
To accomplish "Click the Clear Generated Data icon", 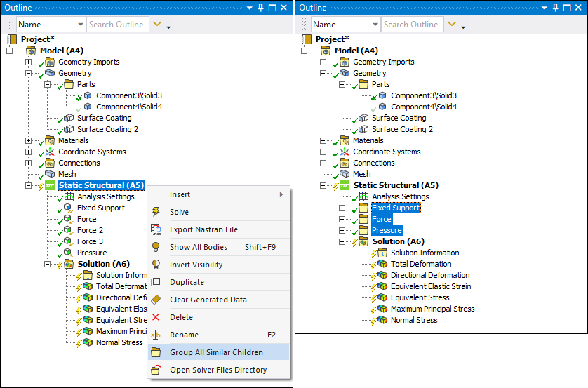I will pos(156,300).
